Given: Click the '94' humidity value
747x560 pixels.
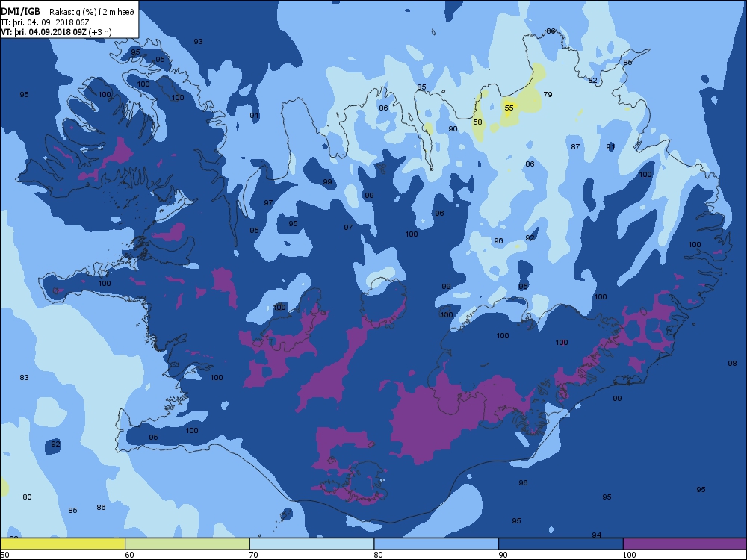Looking at the screenshot, I should (x=596, y=535).
